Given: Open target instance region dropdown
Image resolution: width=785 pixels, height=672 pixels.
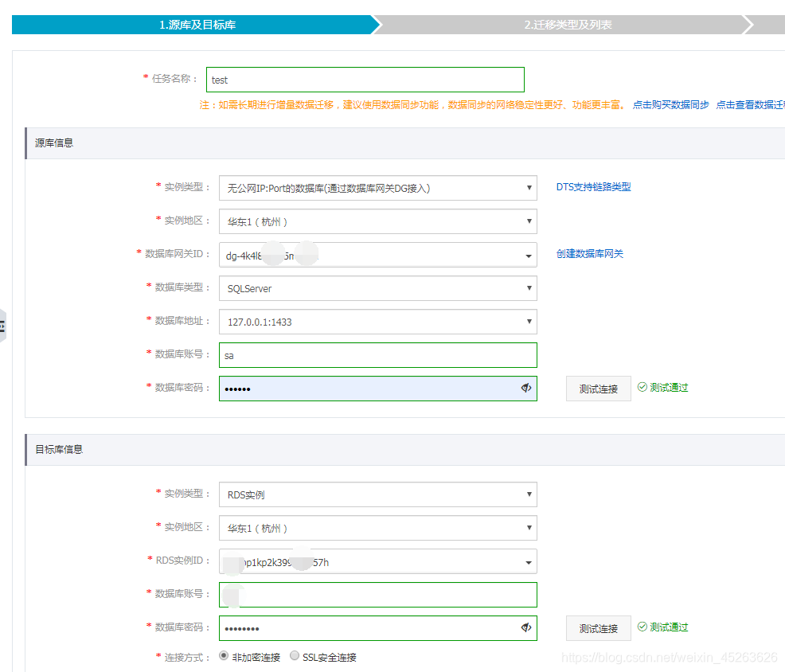Looking at the screenshot, I should pos(378,528).
